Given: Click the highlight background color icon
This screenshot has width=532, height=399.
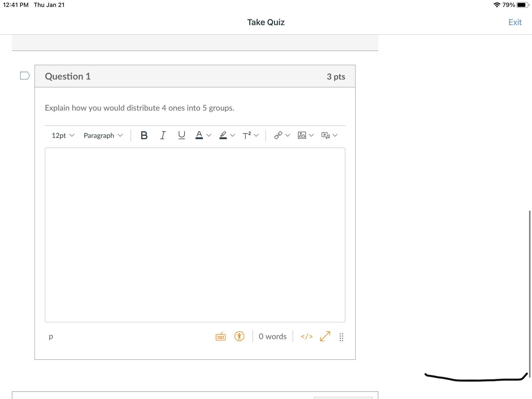Looking at the screenshot, I should [223, 135].
